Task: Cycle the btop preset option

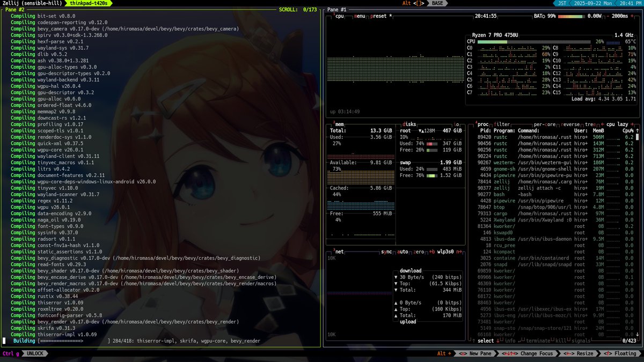Action: [381, 16]
